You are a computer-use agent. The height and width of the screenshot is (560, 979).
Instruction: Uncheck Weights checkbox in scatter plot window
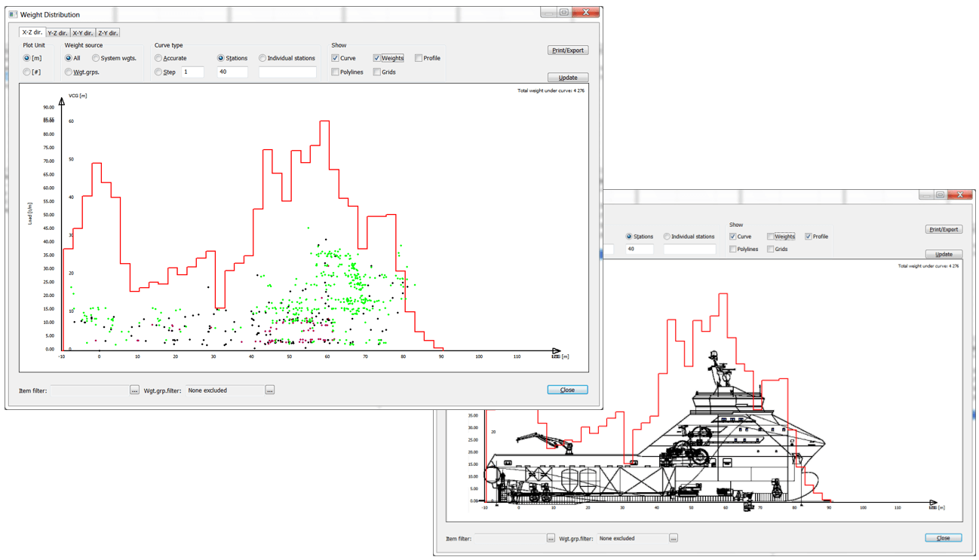click(x=377, y=58)
